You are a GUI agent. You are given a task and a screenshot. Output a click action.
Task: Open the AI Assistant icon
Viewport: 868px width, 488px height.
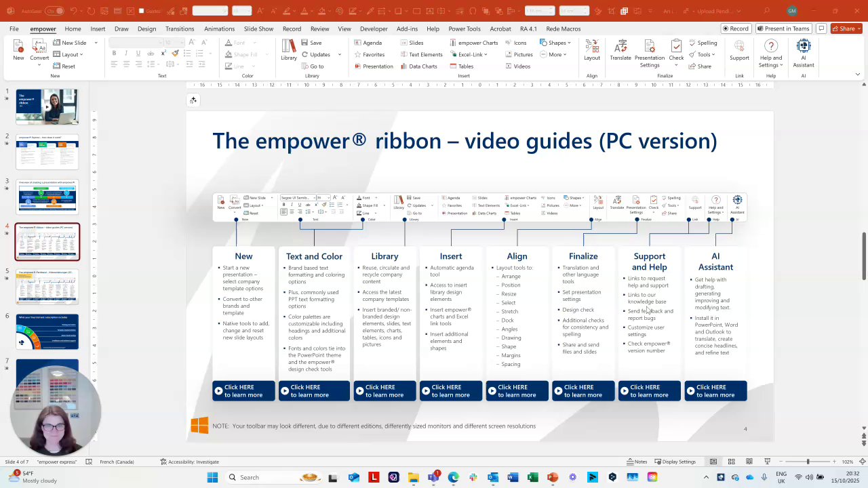pos(804,53)
